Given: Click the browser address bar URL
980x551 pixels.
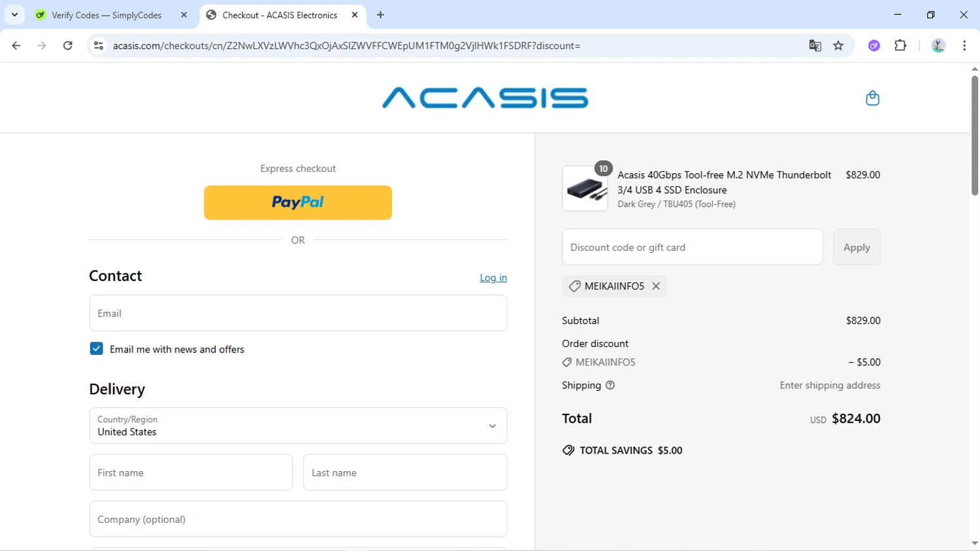Looking at the screenshot, I should (346, 46).
